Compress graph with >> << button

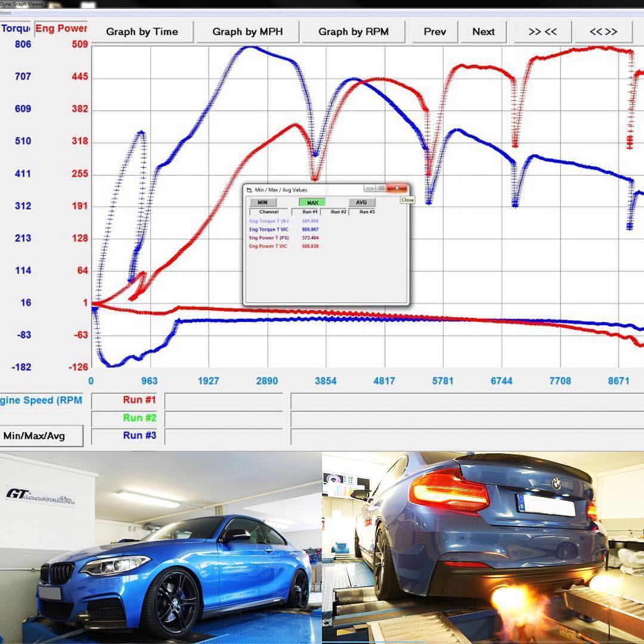pos(542,32)
